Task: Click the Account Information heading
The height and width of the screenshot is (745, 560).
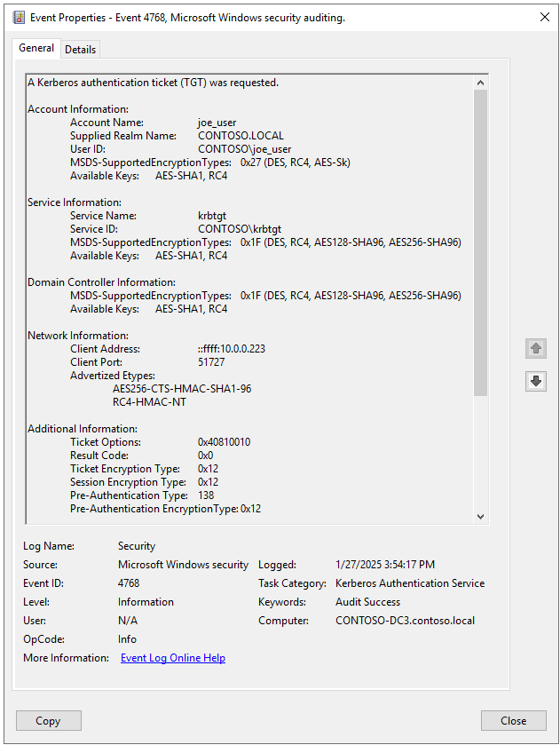Action: pyautogui.click(x=78, y=109)
